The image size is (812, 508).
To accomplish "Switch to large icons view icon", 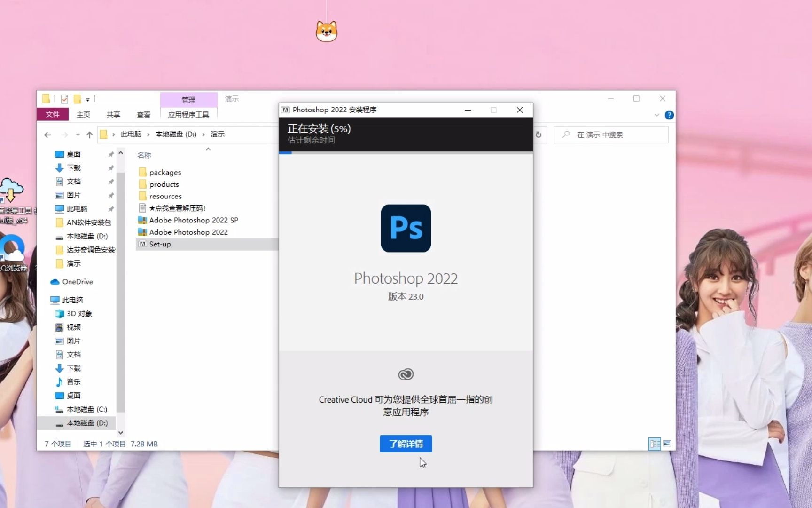I will point(667,444).
